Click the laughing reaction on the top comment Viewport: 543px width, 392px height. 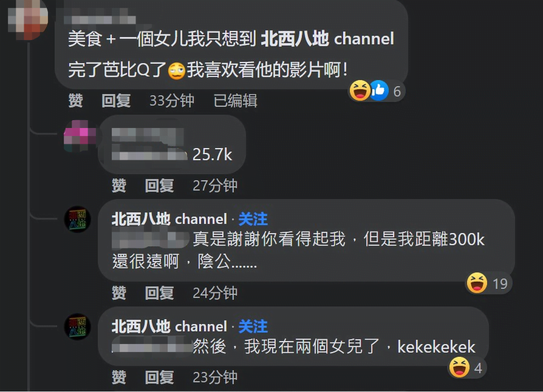[360, 90]
